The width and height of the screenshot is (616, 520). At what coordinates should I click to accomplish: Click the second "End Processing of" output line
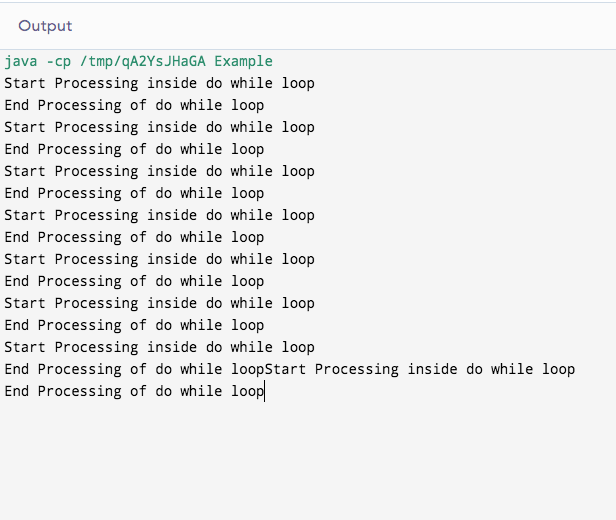click(x=134, y=149)
